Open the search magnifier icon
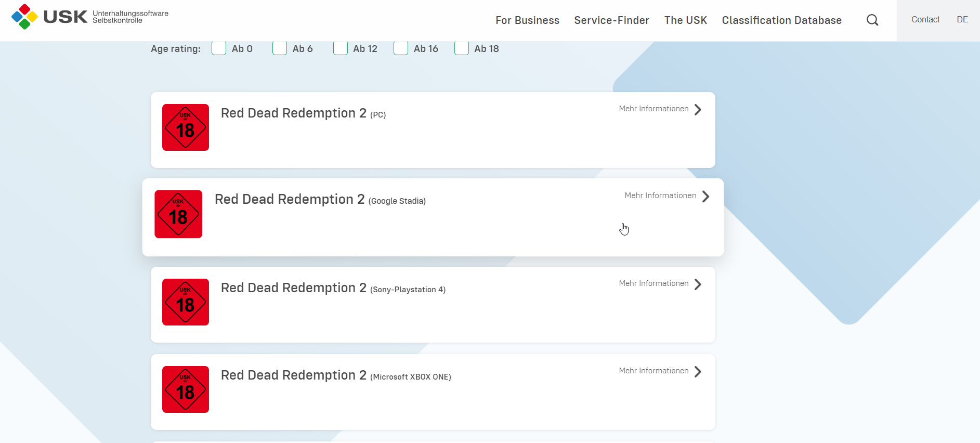 coord(872,20)
